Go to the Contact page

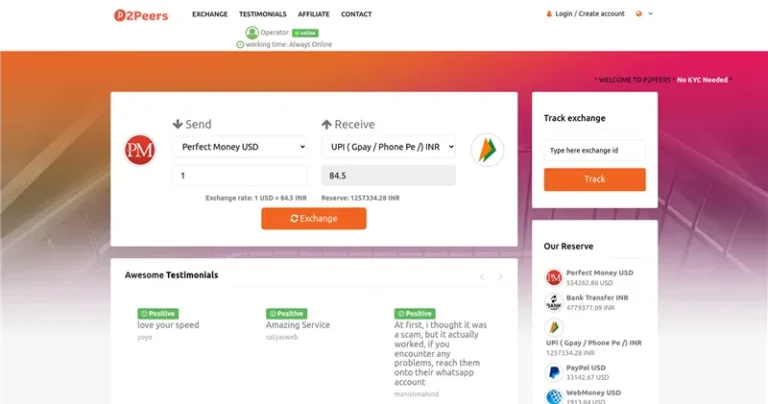tap(356, 14)
